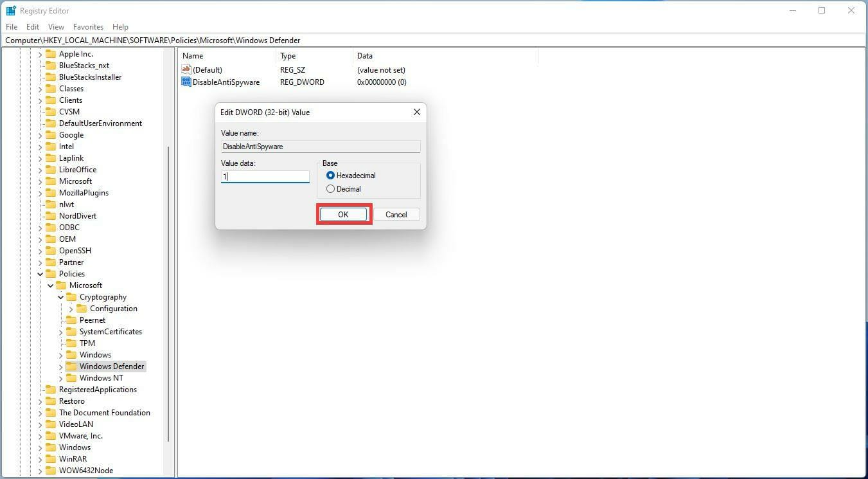Select the BlueStacksInstaller folder icon
This screenshot has height=479, width=868.
51,77
